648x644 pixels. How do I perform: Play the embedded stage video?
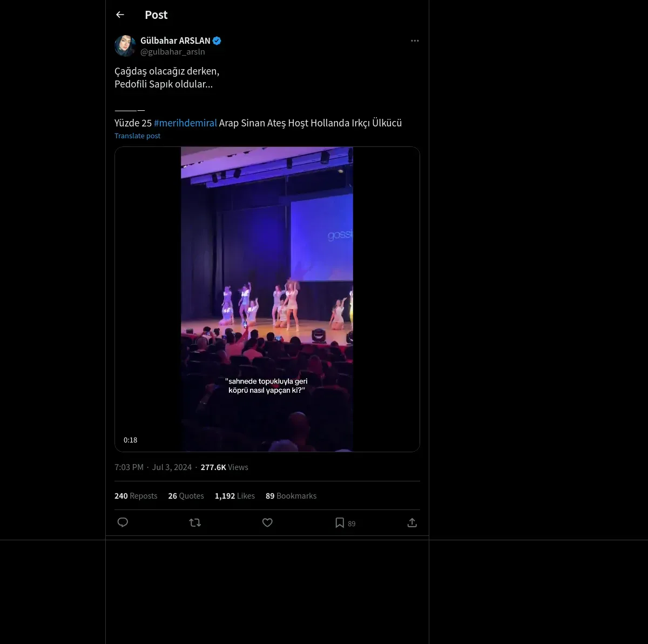(x=267, y=299)
